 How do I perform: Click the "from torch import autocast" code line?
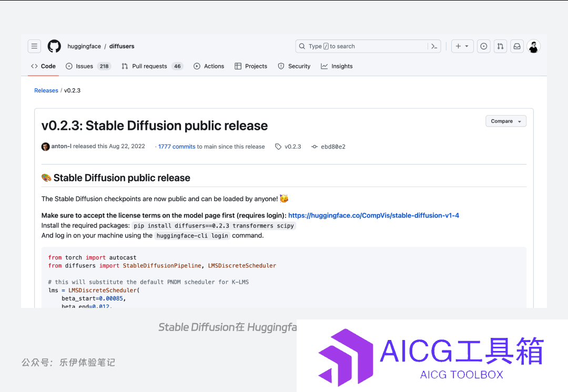tap(93, 257)
